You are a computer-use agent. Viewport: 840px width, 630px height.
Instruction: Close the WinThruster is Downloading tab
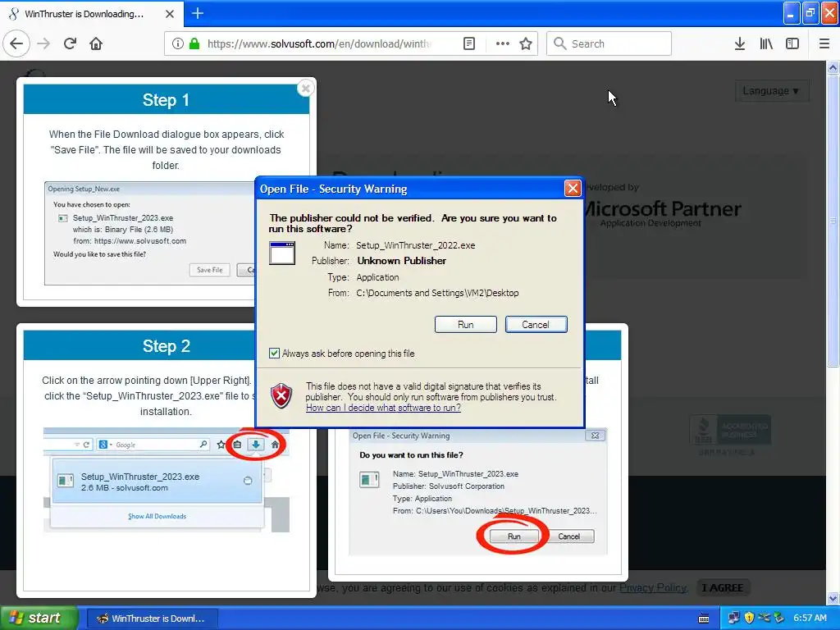pyautogui.click(x=169, y=14)
